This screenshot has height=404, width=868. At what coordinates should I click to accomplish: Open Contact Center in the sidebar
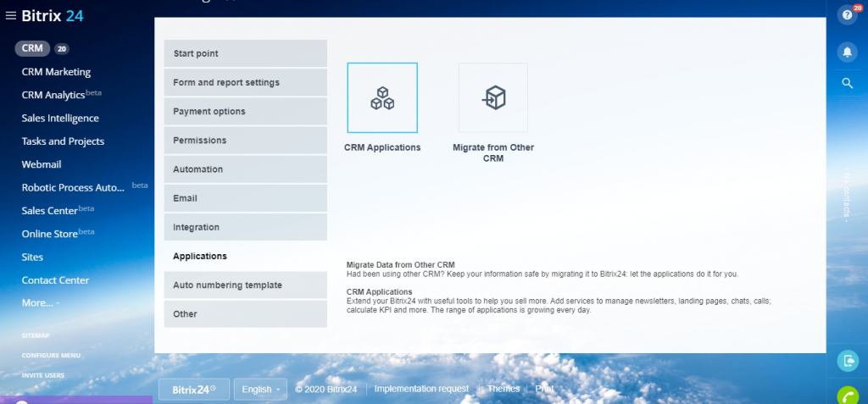pos(55,280)
